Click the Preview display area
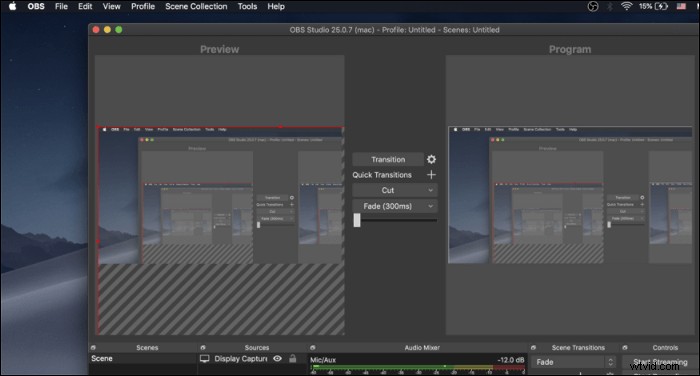This screenshot has height=376, width=700. pyautogui.click(x=220, y=195)
